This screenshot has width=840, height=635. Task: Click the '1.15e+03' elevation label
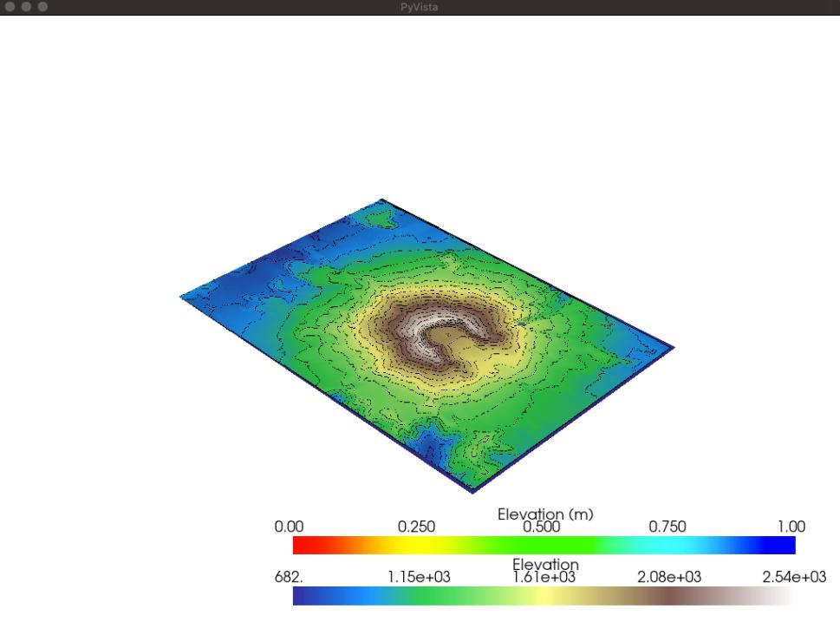pyautogui.click(x=419, y=577)
